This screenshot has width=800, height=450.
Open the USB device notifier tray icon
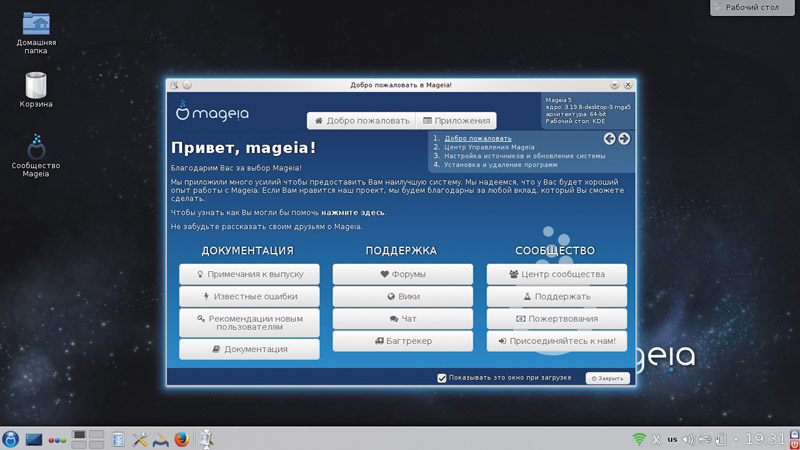click(x=705, y=439)
